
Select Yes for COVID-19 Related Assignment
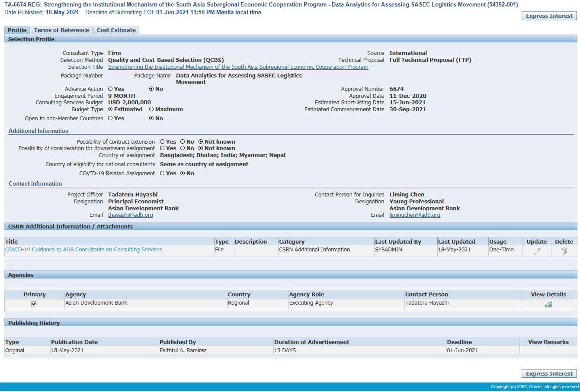point(162,173)
